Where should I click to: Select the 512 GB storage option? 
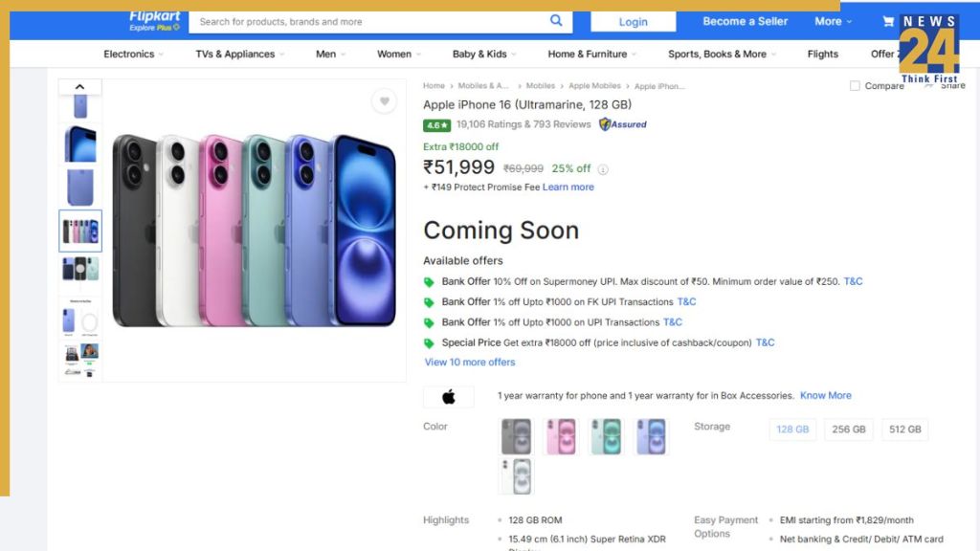point(904,430)
